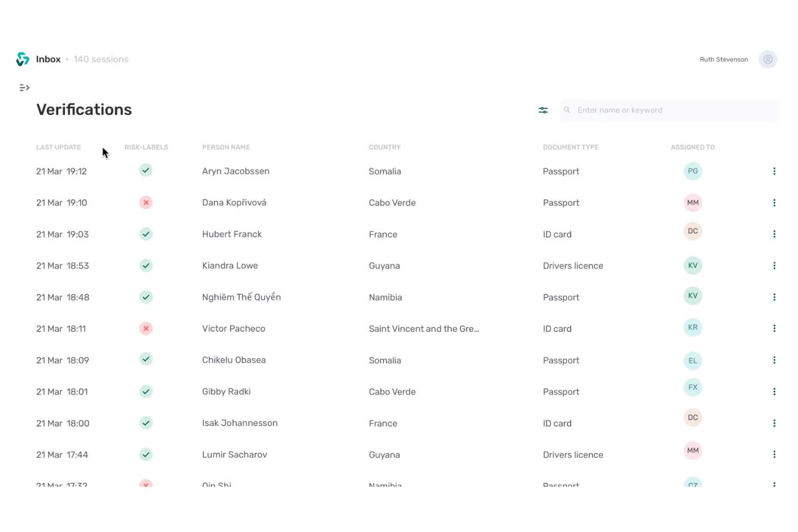
Task: Click the DC assignee badge for Hubert Franck
Action: click(x=693, y=231)
